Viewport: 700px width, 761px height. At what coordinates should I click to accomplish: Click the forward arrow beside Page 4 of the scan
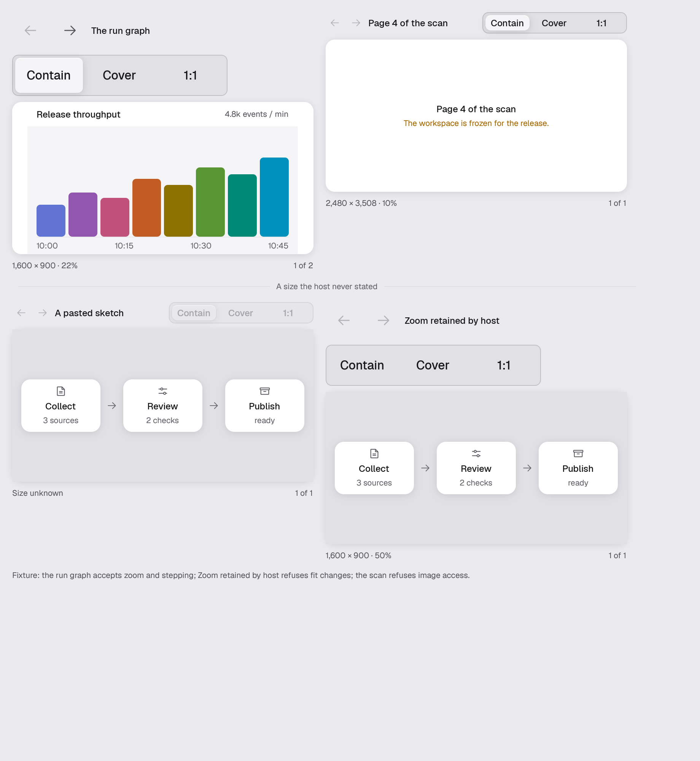click(356, 23)
